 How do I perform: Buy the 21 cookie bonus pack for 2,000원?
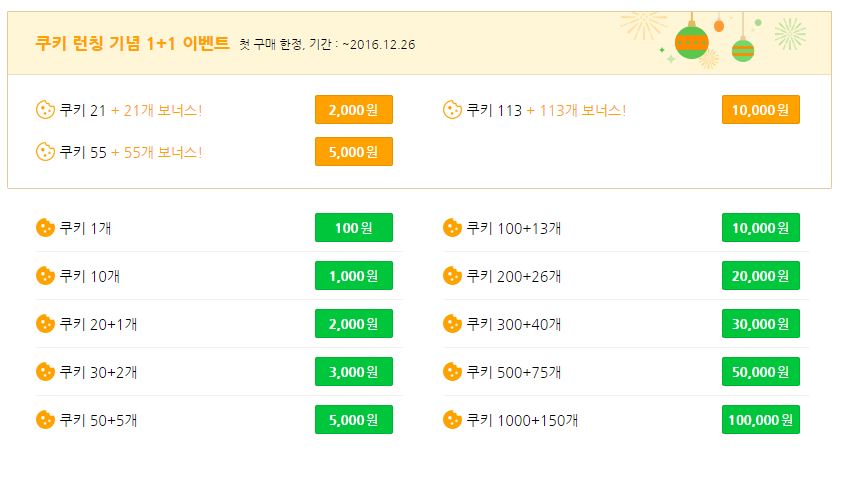pos(353,109)
